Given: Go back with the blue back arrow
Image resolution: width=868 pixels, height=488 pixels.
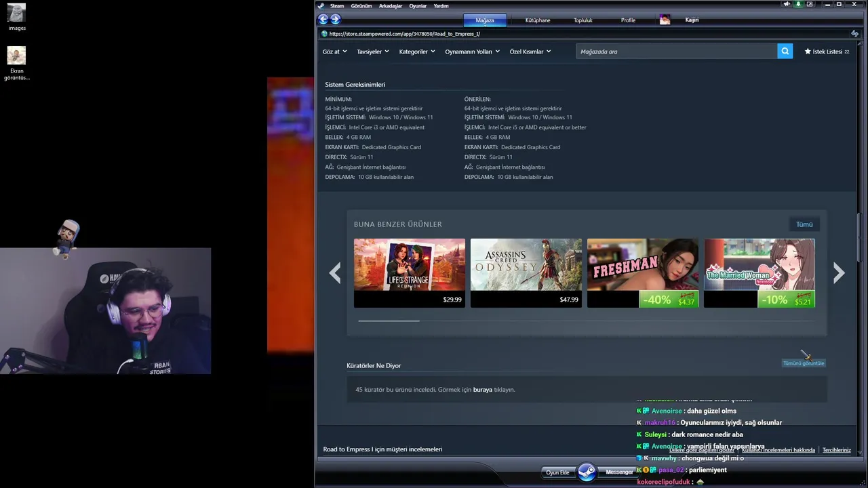Looking at the screenshot, I should click(323, 20).
